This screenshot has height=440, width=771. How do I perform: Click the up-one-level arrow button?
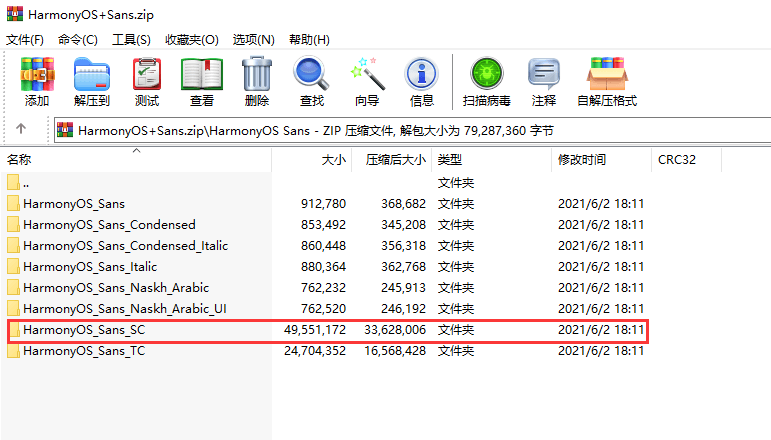21,129
